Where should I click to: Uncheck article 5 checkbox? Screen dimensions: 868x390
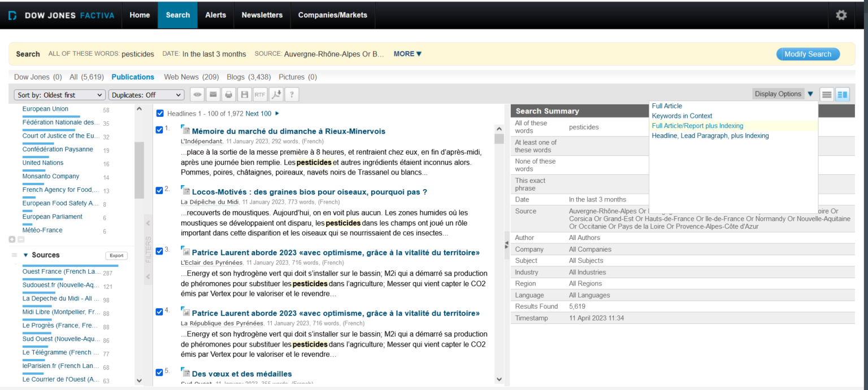(159, 372)
